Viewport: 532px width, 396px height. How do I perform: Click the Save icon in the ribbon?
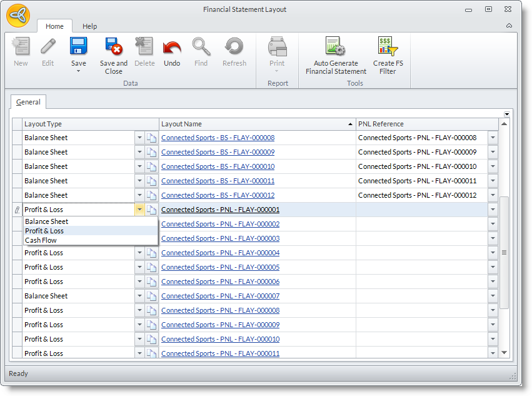[78, 47]
